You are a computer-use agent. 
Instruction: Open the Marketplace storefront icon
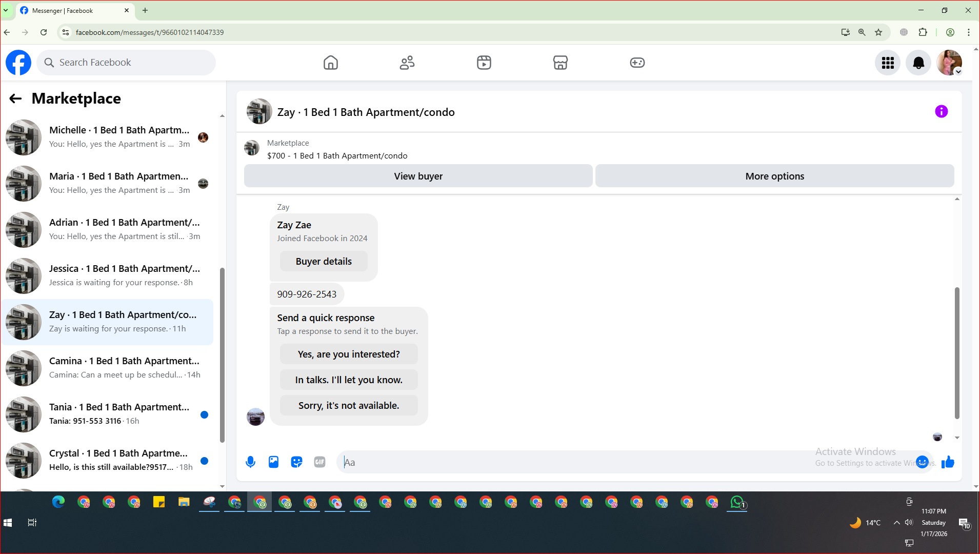click(560, 63)
